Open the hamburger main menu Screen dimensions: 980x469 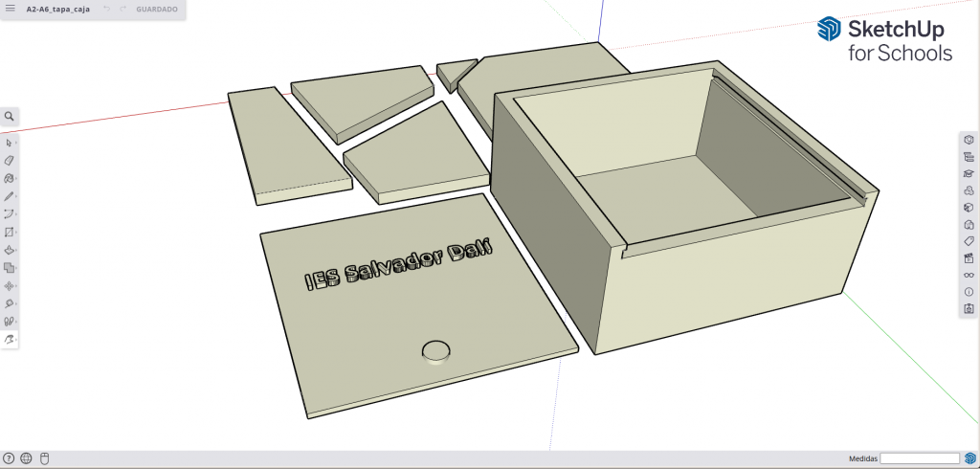[x=10, y=9]
